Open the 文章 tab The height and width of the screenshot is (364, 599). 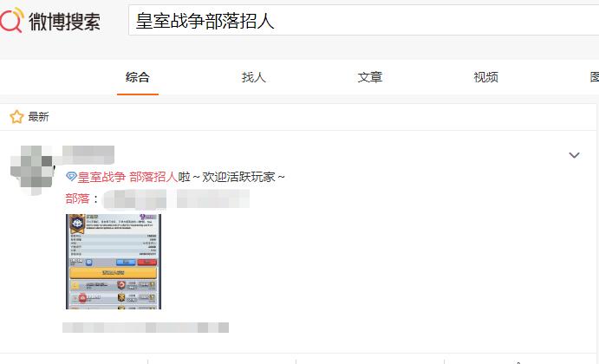(370, 77)
